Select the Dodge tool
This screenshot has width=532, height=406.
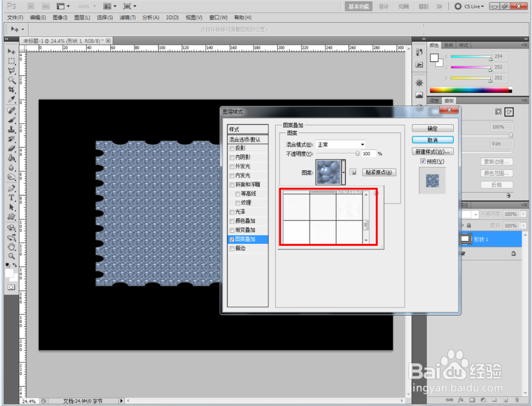(12, 177)
